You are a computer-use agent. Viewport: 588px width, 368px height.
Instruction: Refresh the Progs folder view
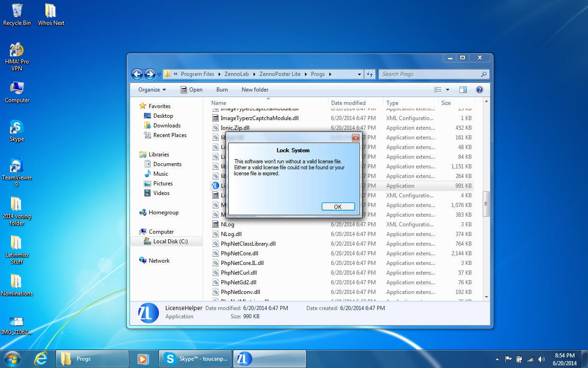[x=370, y=74]
